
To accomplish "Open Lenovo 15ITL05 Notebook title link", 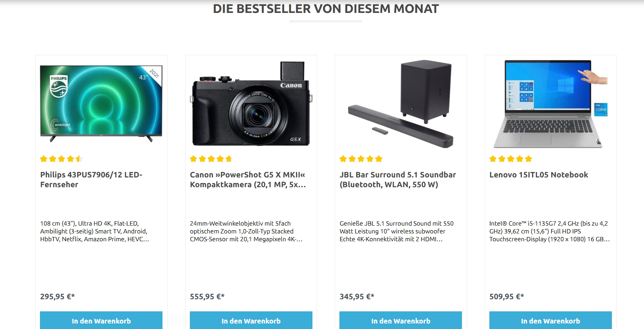I will pyautogui.click(x=539, y=175).
